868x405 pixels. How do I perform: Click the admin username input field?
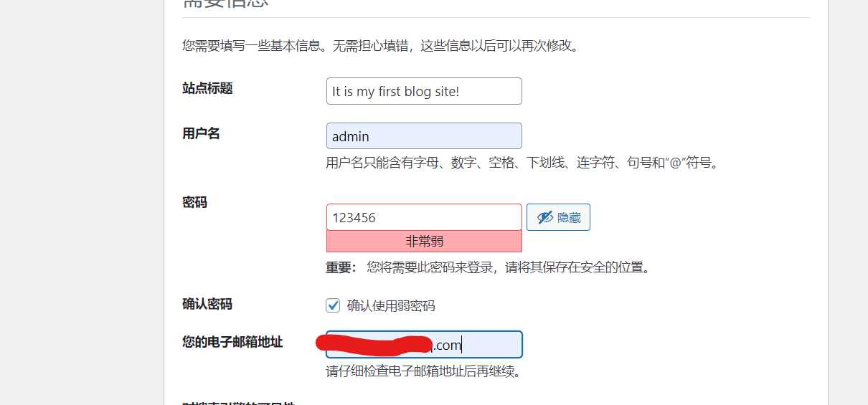(424, 136)
